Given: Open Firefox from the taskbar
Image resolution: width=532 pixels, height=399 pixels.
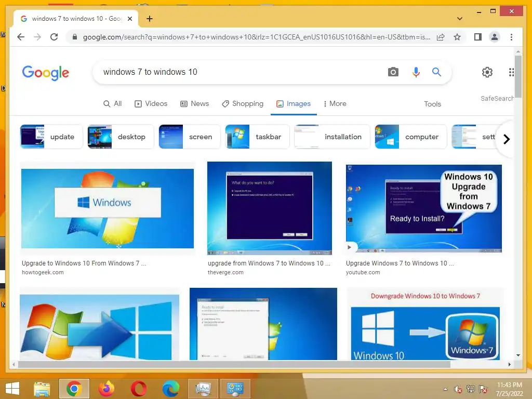Looking at the screenshot, I should 107,389.
